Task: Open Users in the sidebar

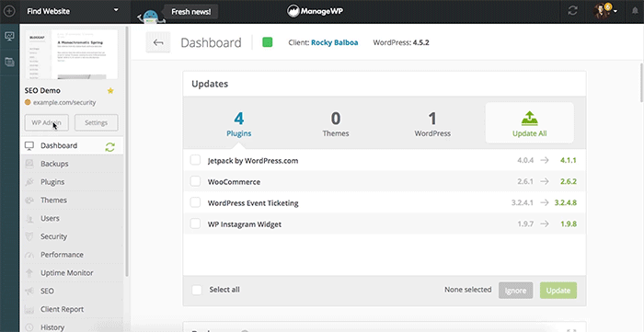Action: [x=72, y=218]
